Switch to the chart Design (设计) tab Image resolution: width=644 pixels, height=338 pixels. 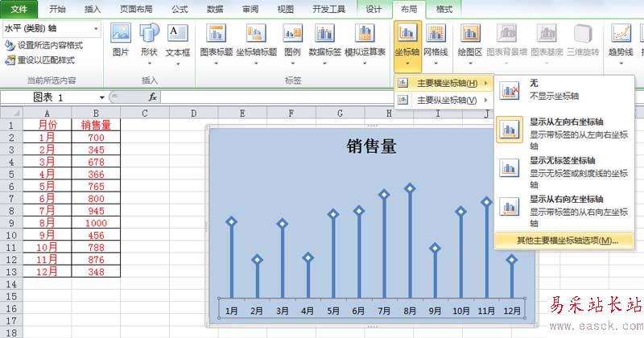[x=374, y=9]
